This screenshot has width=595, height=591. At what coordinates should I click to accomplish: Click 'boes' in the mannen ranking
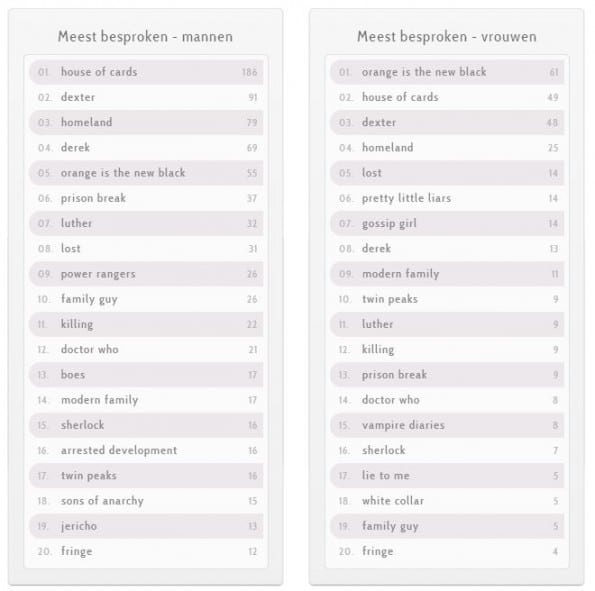point(146,375)
